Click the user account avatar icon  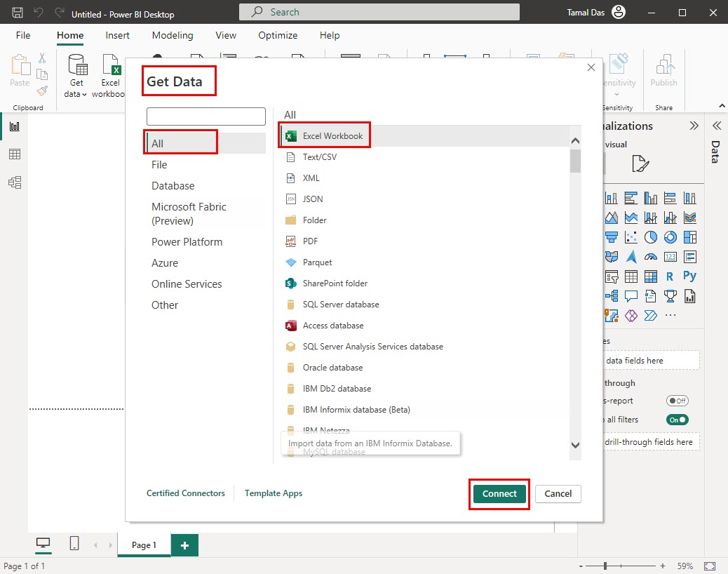pos(619,12)
